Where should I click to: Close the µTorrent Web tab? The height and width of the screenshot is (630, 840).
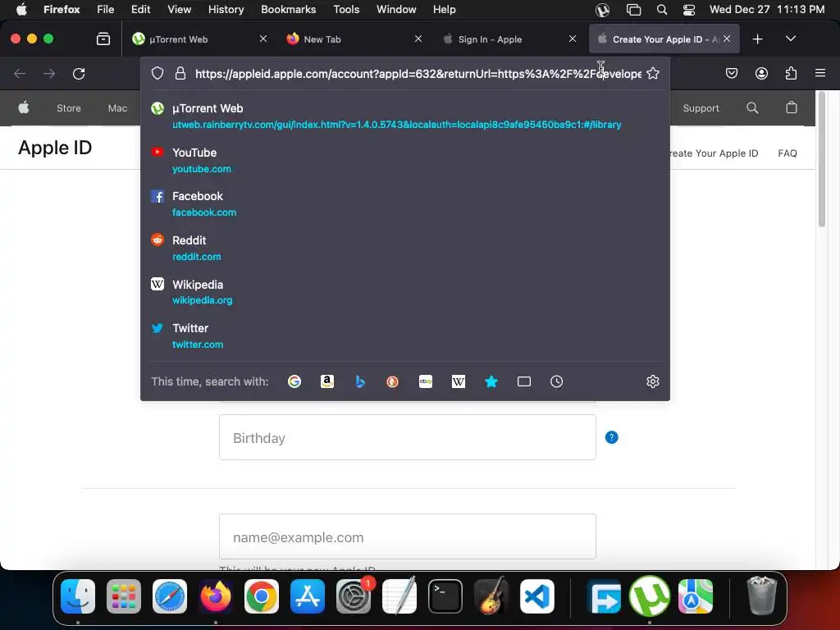(263, 39)
